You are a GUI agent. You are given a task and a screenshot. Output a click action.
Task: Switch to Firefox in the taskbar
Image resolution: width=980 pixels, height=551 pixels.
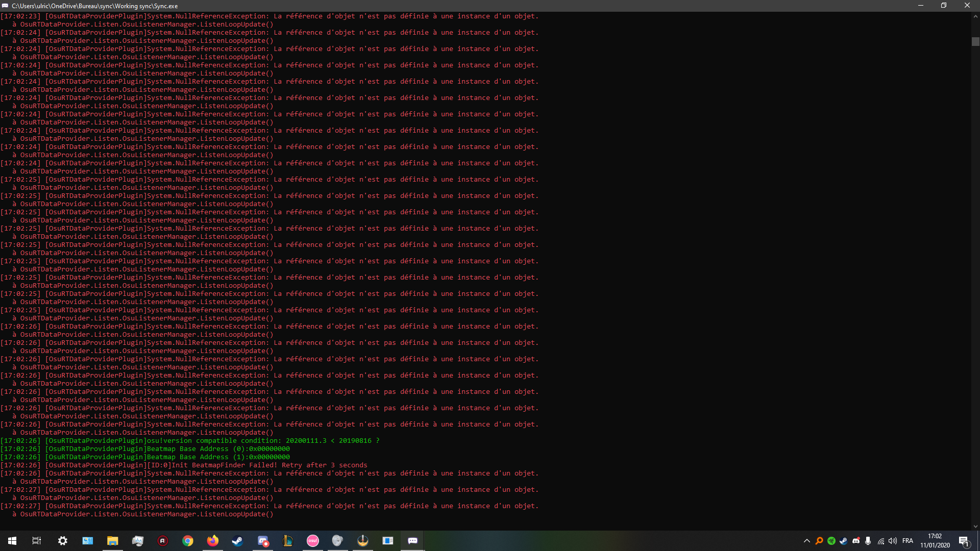212,541
